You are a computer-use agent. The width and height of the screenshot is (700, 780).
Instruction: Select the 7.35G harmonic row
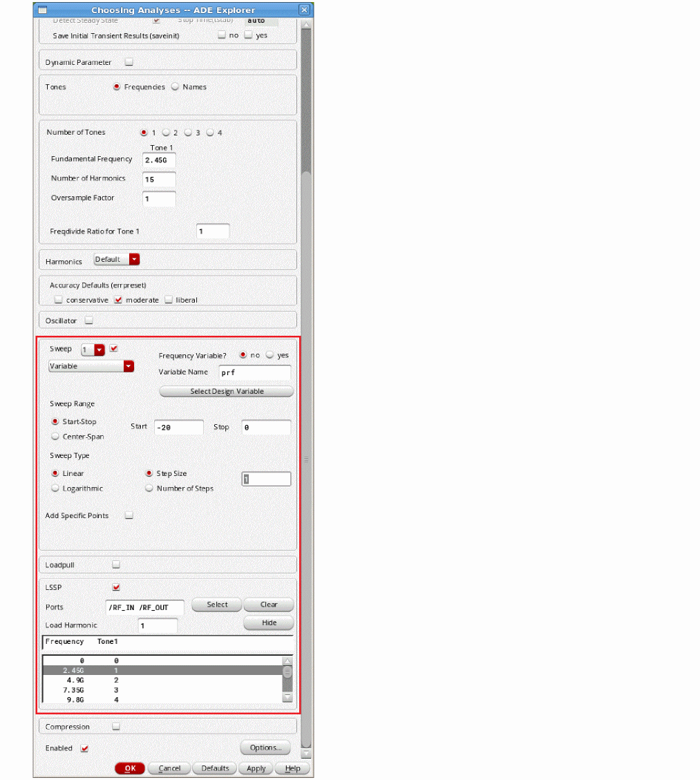coord(162,690)
